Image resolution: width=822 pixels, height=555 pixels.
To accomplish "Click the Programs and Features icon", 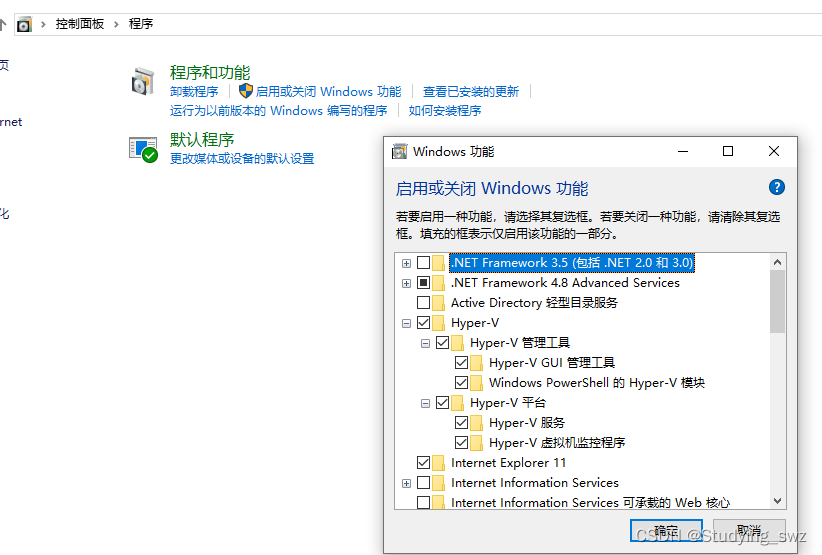I will (143, 82).
